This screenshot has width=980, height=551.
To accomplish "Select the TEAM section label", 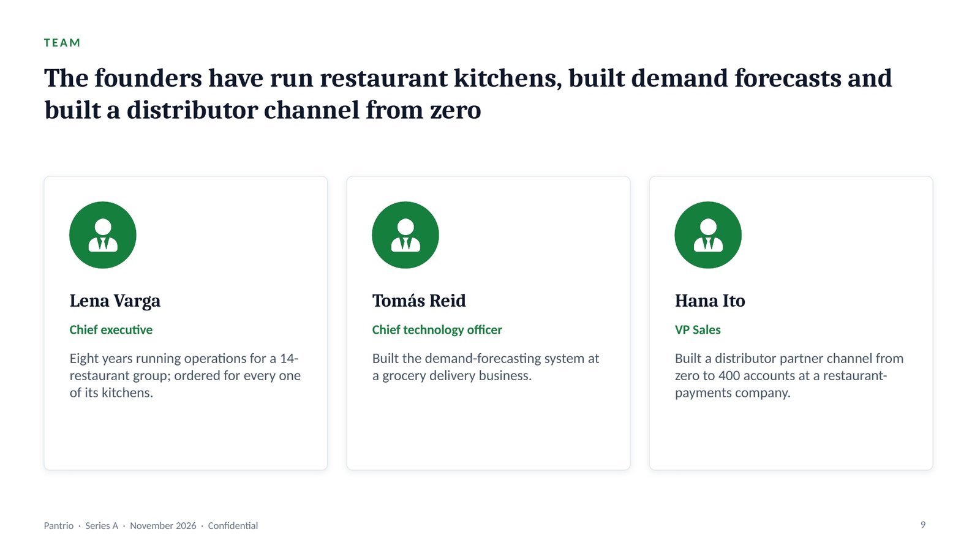I will [x=62, y=43].
